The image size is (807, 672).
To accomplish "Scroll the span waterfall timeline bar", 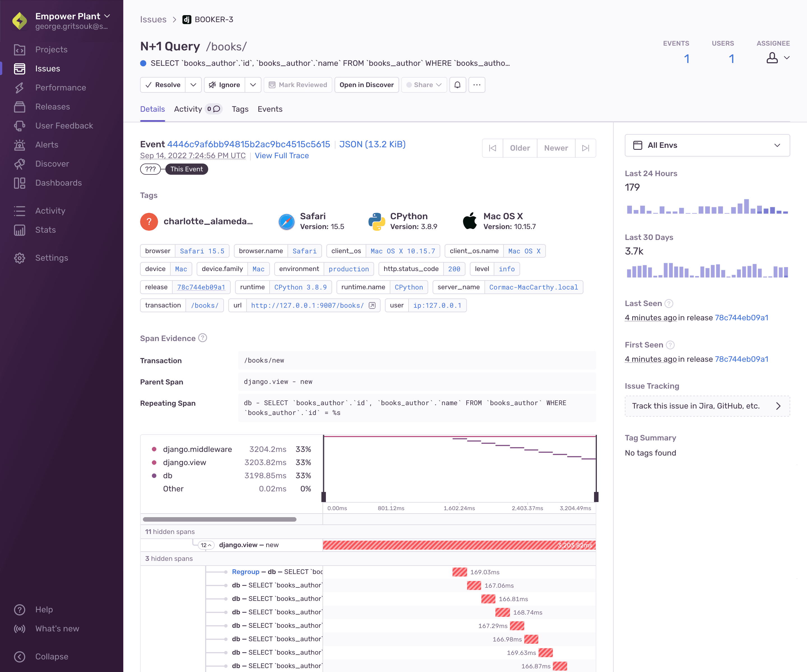I will point(224,519).
